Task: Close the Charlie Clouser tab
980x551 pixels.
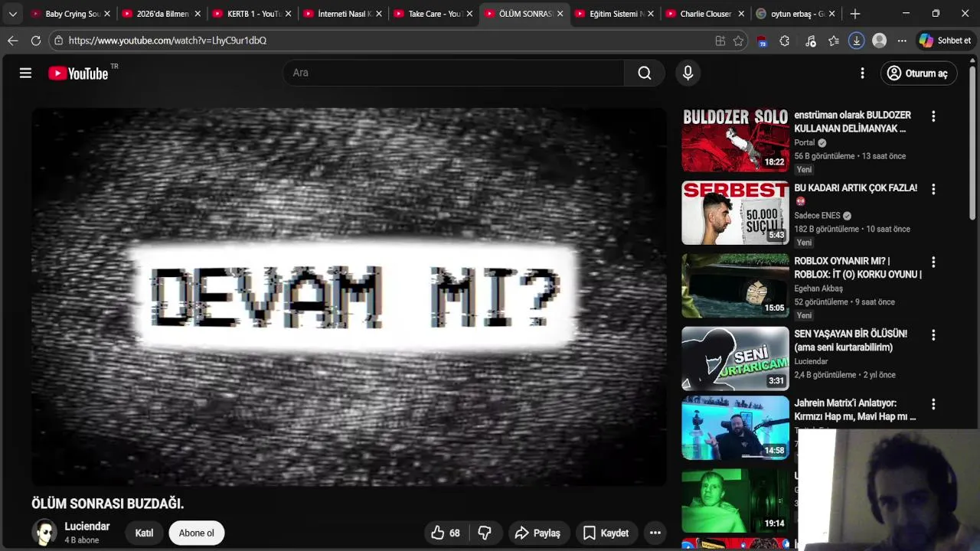Action: point(741,14)
